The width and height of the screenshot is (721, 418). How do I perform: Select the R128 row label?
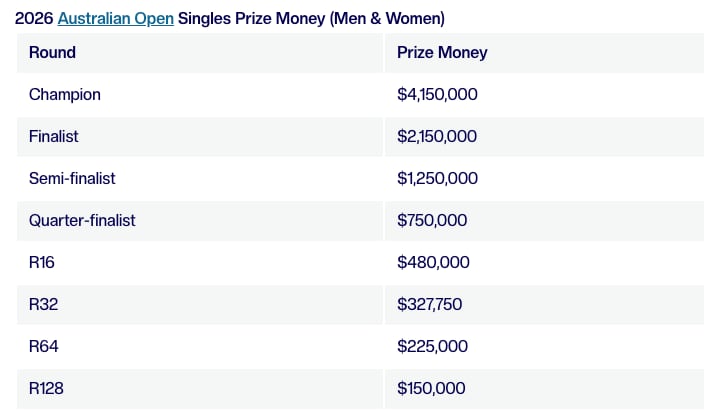click(48, 388)
